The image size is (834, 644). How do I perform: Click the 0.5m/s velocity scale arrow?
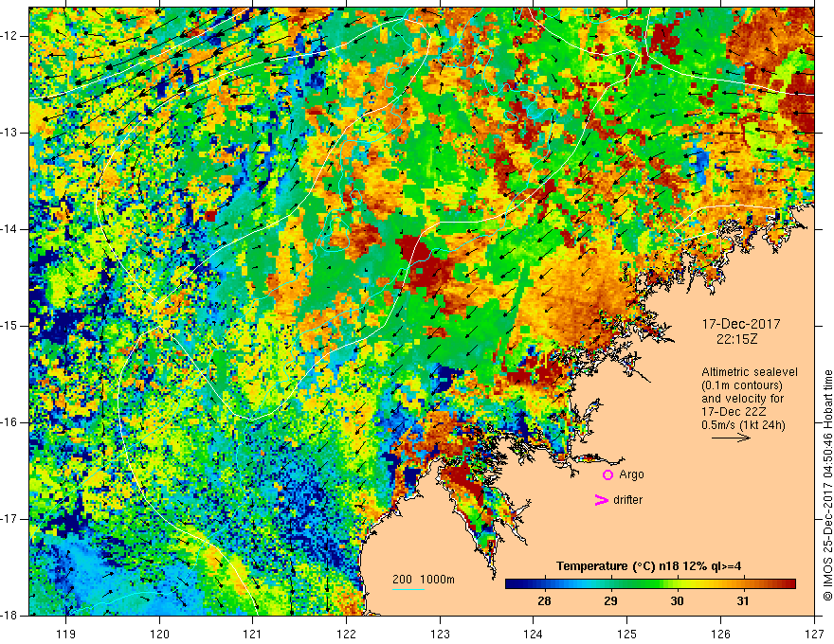(731, 438)
